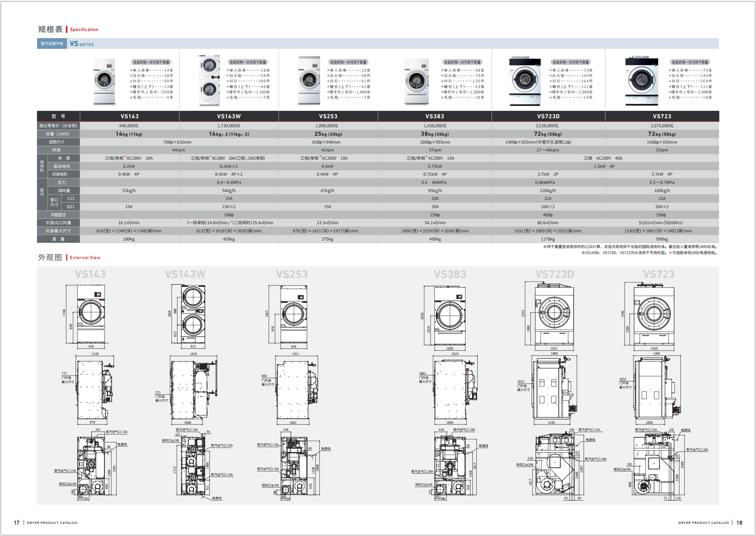Select the VS143 column header
Viewport: 756px width, 536px height.
click(x=130, y=116)
